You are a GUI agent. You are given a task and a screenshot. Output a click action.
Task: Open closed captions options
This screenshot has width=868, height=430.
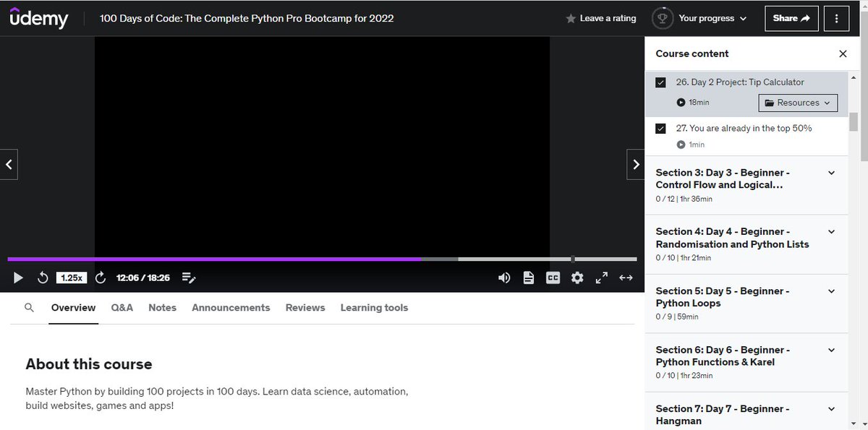(x=553, y=278)
